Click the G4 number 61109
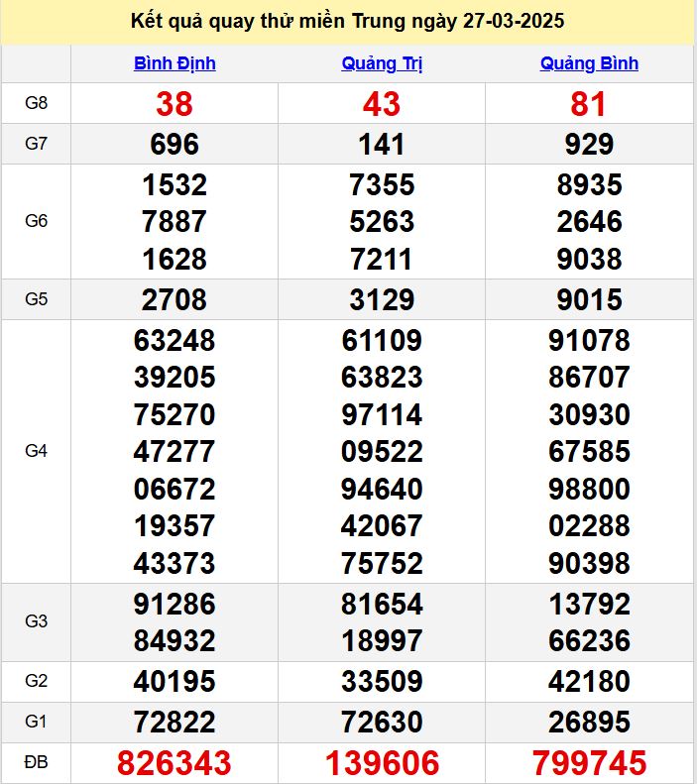The height and width of the screenshot is (784, 697). (382, 341)
